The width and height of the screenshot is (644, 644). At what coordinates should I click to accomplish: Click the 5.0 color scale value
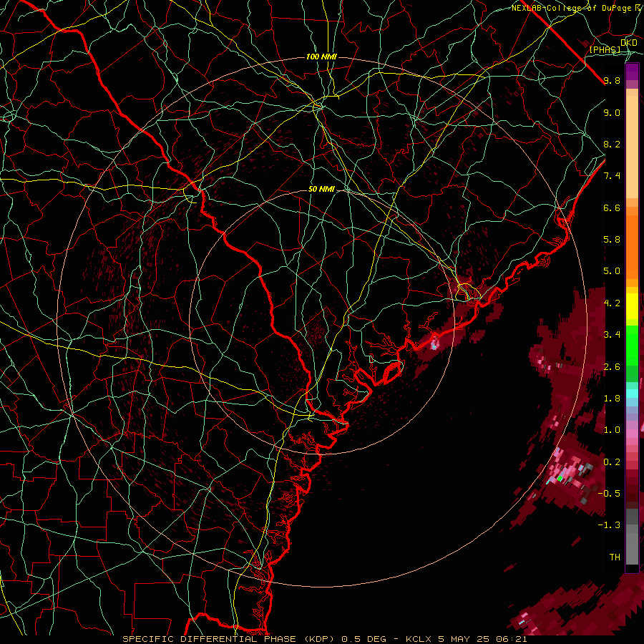pos(612,271)
